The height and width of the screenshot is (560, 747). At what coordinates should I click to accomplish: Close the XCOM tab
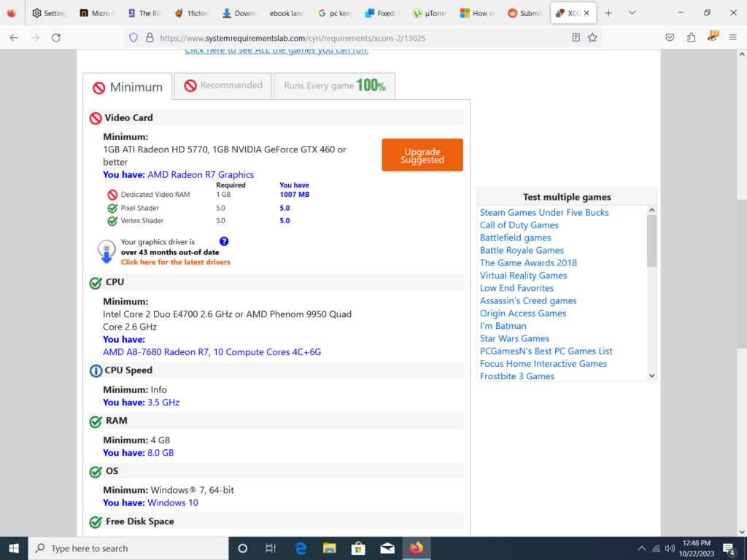[x=587, y=13]
